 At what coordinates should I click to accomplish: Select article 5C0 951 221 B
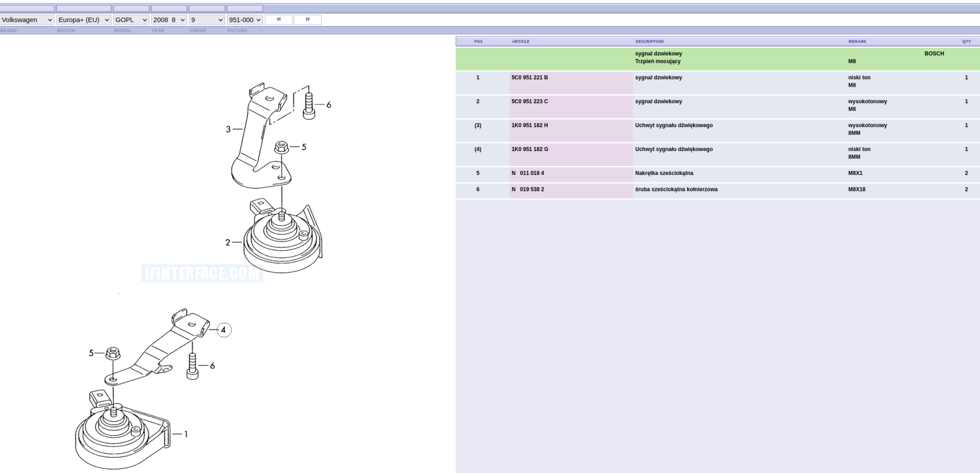tap(530, 78)
